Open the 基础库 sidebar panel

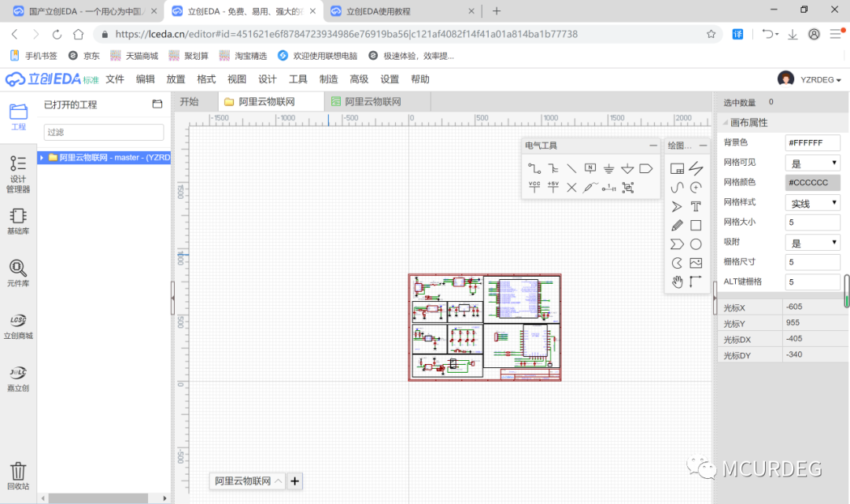tap(18, 222)
